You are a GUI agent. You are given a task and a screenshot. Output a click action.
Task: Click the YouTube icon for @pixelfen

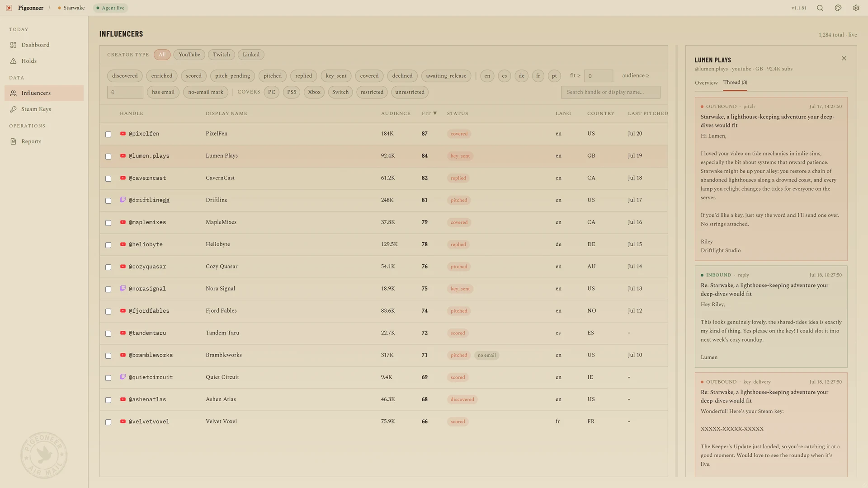123,134
